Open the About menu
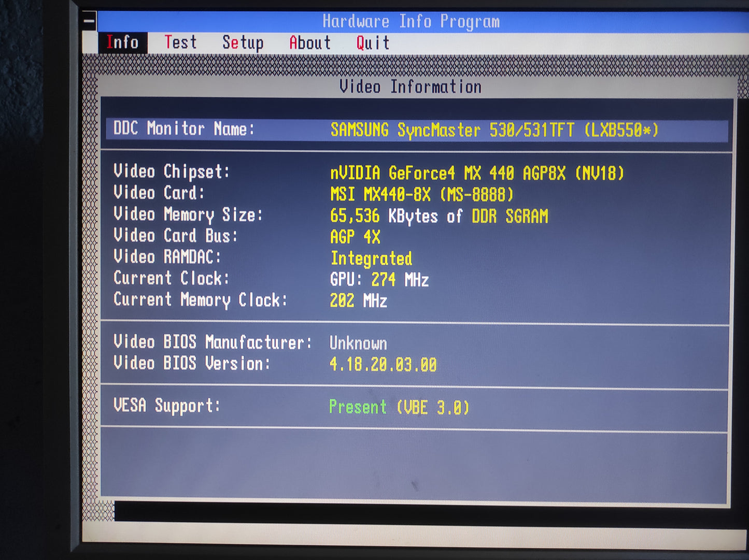Image resolution: width=749 pixels, height=560 pixels. pos(310,43)
